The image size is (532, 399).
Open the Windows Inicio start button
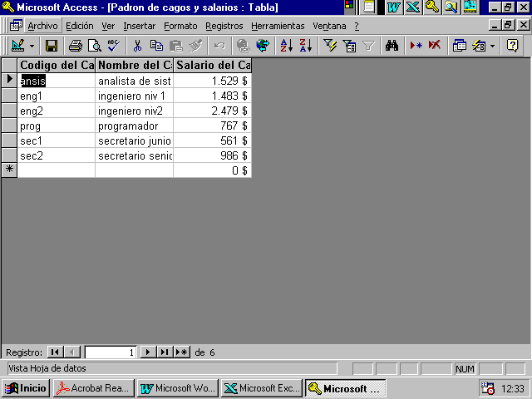pyautogui.click(x=26, y=388)
